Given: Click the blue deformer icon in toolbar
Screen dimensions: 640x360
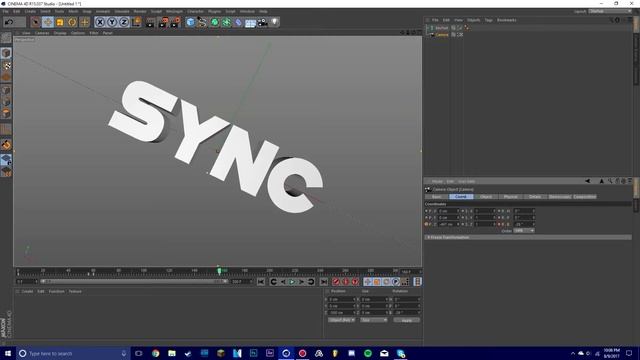Looking at the screenshot, I should click(238, 22).
